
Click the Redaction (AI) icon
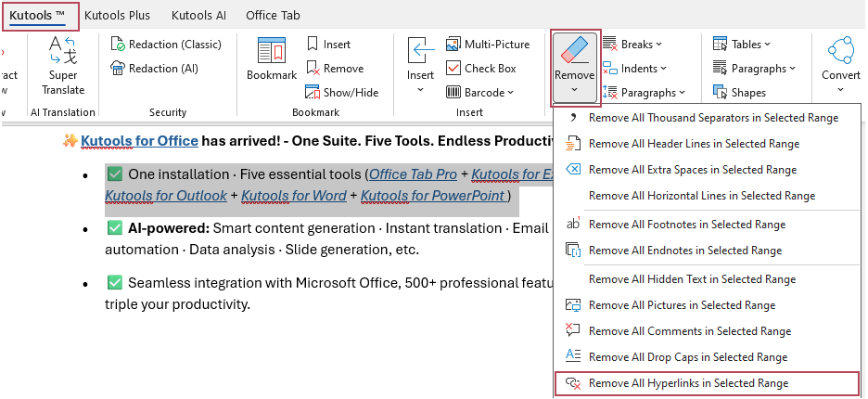coord(118,68)
